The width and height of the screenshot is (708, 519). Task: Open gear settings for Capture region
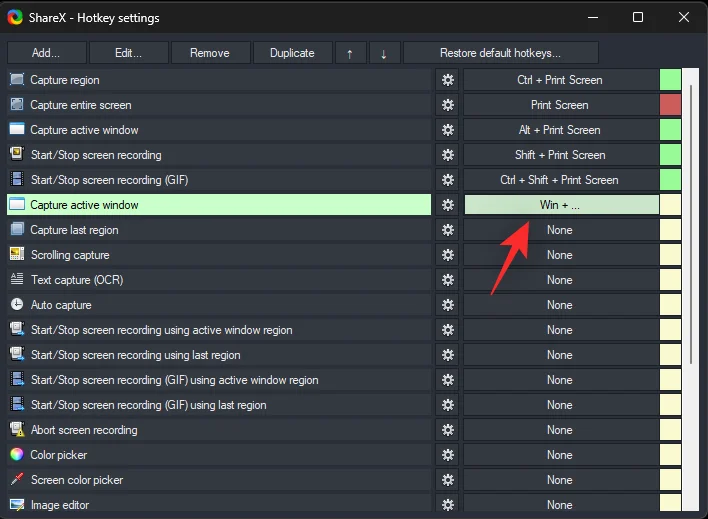pyautogui.click(x=447, y=80)
